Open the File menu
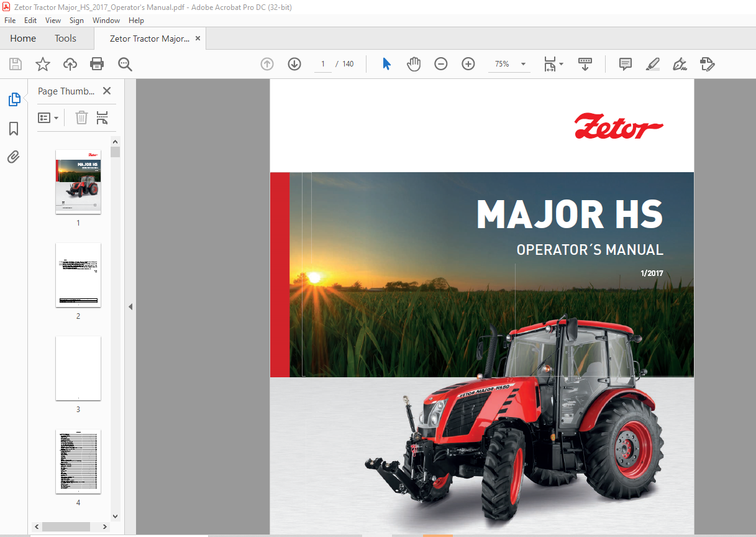Viewport: 756px width, 537px height. point(10,21)
